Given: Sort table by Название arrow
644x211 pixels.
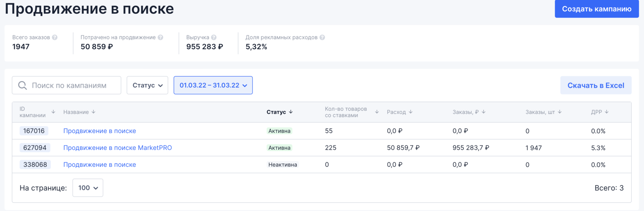Looking at the screenshot, I should (x=94, y=112).
